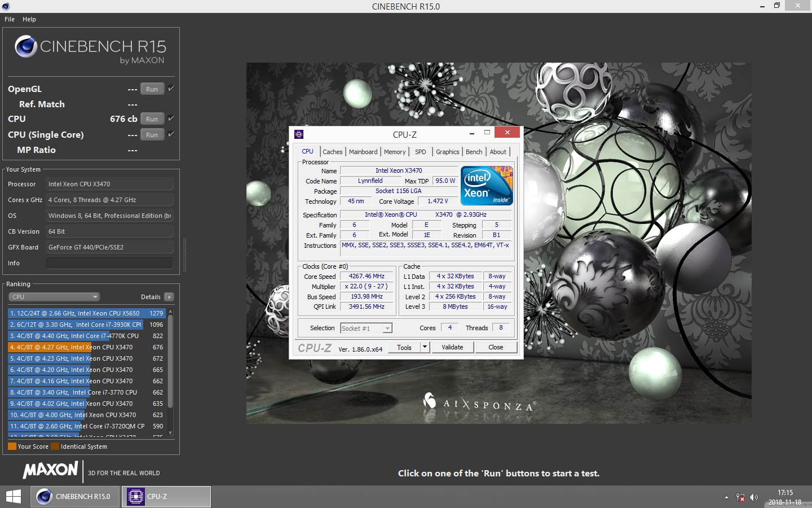Switch to the Caches tab in CPU-Z
The height and width of the screenshot is (508, 812).
pos(333,152)
